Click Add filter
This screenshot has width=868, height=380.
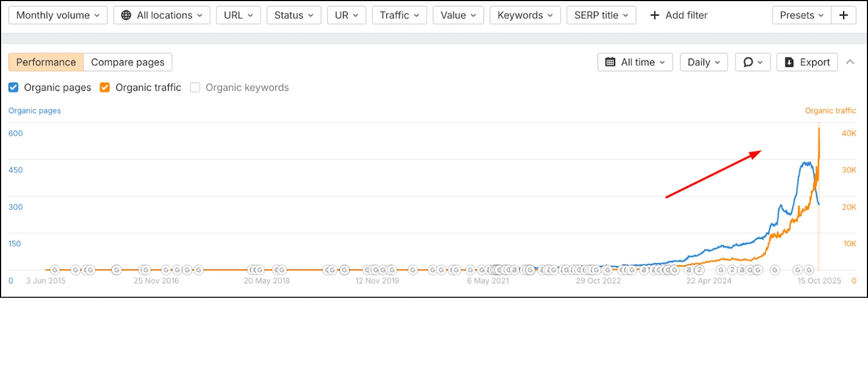coord(679,15)
